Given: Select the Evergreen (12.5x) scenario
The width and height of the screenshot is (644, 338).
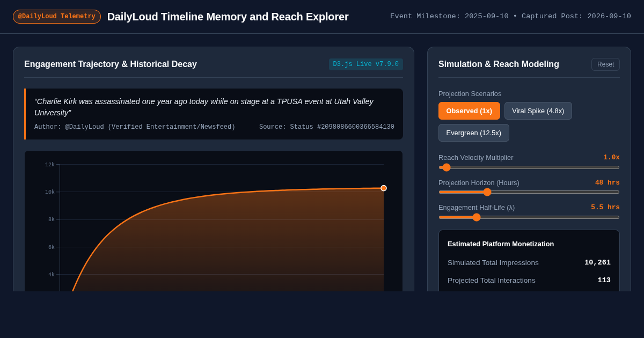Looking at the screenshot, I should [x=473, y=133].
